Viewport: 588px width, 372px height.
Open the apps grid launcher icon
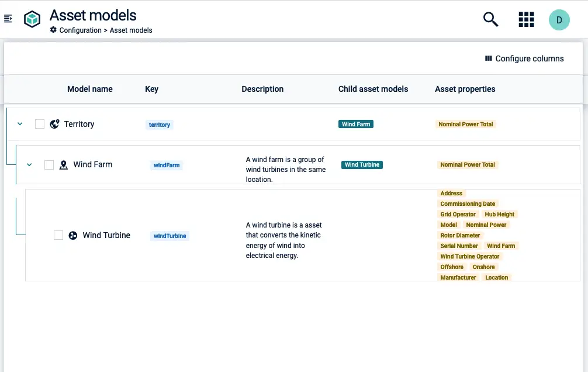click(x=526, y=19)
